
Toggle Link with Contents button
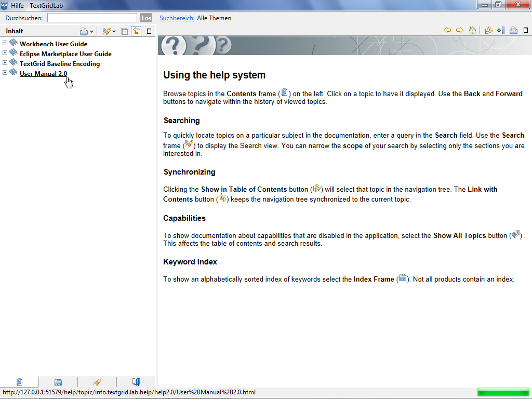pyautogui.click(x=136, y=32)
